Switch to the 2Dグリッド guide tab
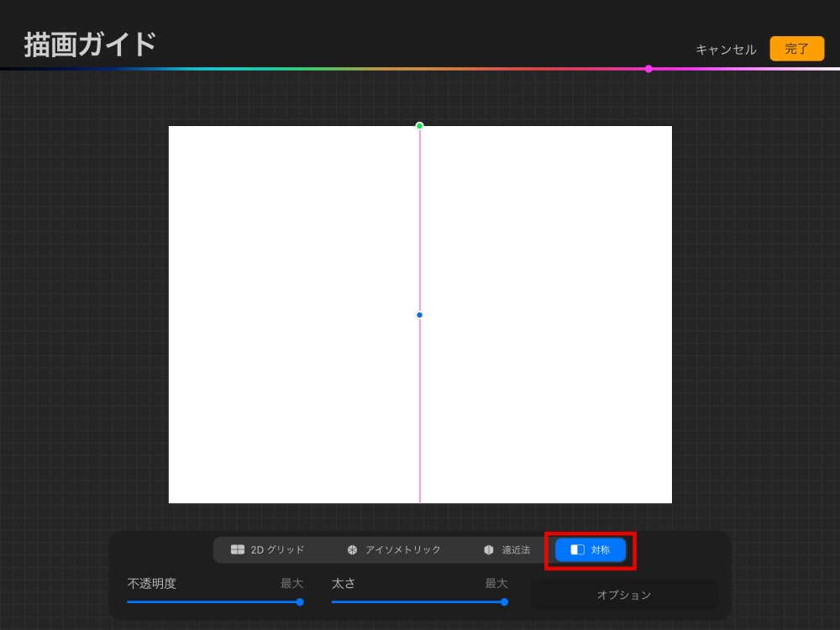 pos(269,550)
